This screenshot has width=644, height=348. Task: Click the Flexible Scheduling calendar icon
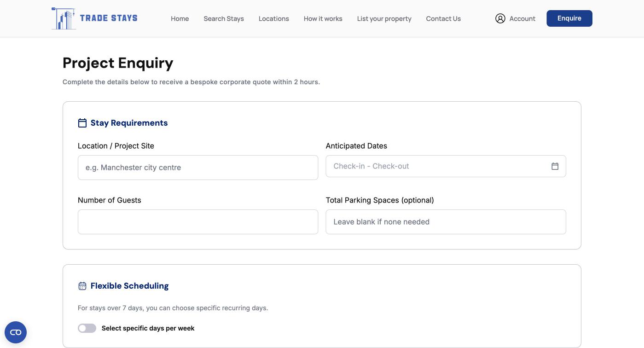82,286
